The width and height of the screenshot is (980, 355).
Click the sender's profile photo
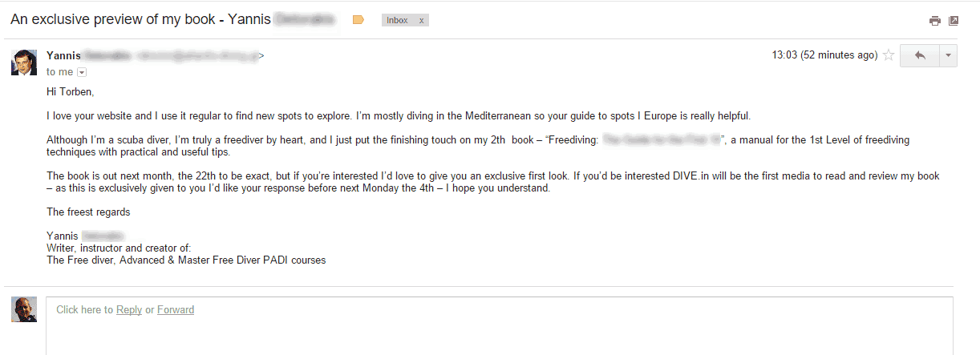pyautogui.click(x=24, y=63)
